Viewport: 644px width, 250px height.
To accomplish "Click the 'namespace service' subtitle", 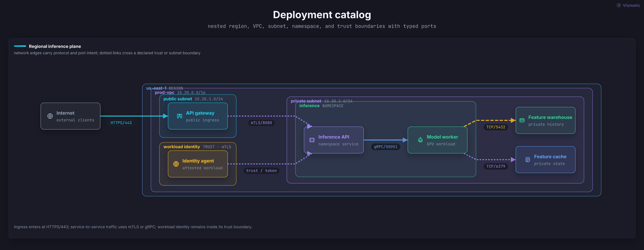I will 338,144.
